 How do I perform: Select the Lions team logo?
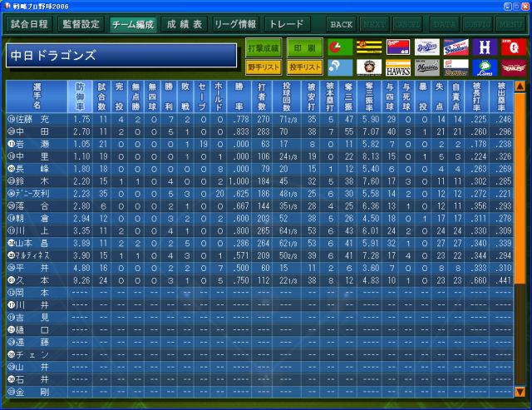[x=485, y=67]
